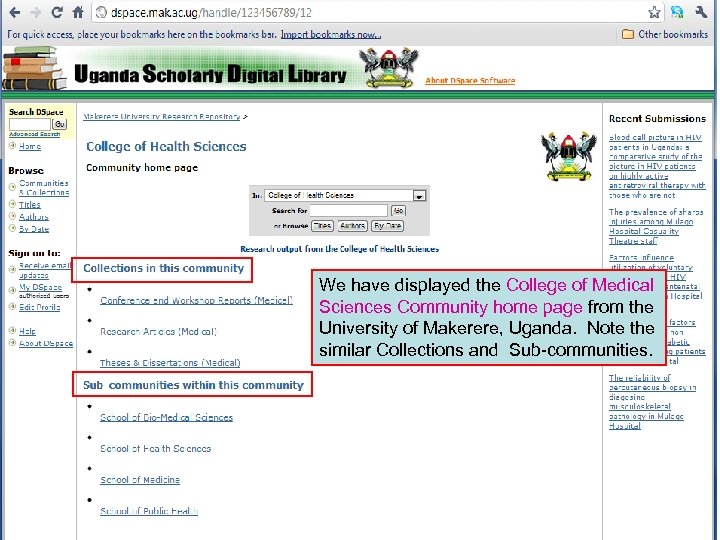Click the Recent Submissions heading
Screen dimensions: 720x540
[x=657, y=118]
